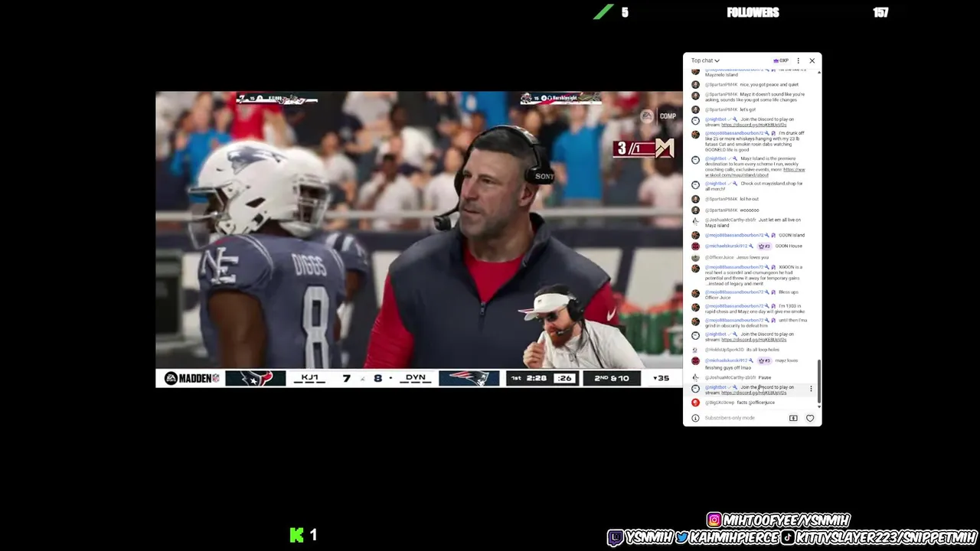This screenshot has width=980, height=551.
Task: Click username @BigCKc0cwp in chat
Action: coord(720,403)
